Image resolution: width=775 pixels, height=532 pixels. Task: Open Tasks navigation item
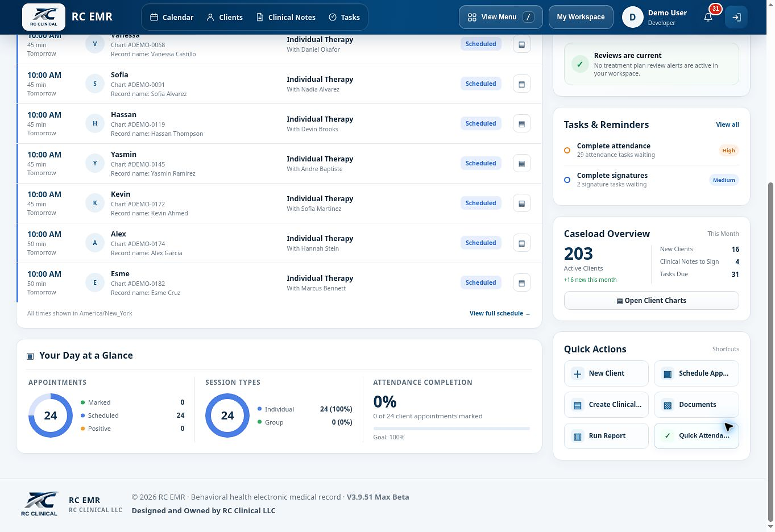[344, 17]
